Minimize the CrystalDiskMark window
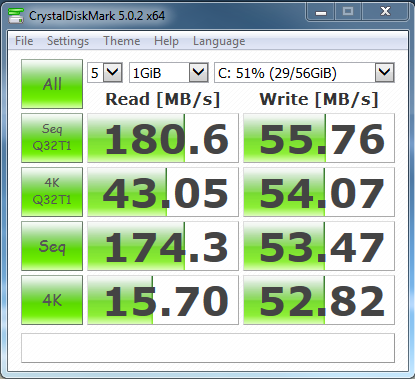Image resolution: width=415 pixels, height=379 pixels. [x=321, y=13]
